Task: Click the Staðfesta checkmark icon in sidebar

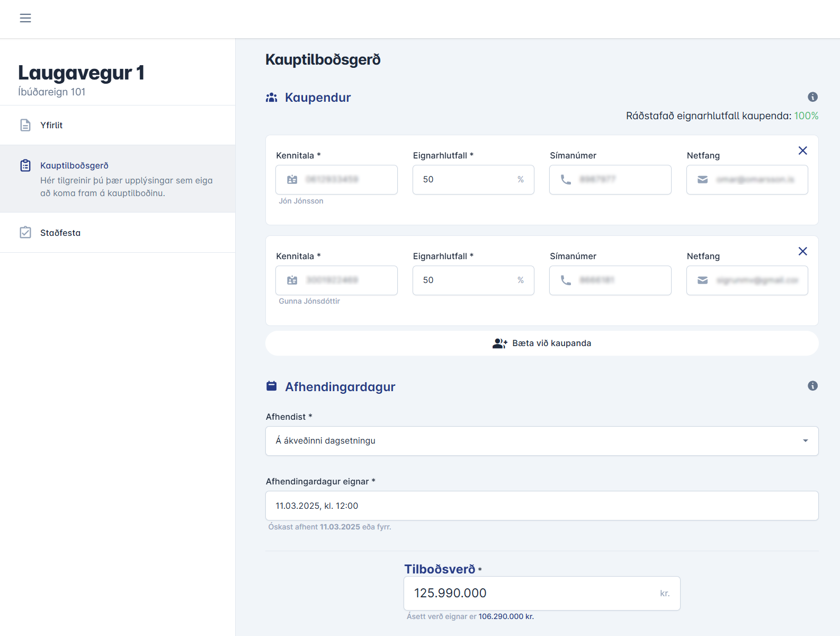Action: point(25,233)
